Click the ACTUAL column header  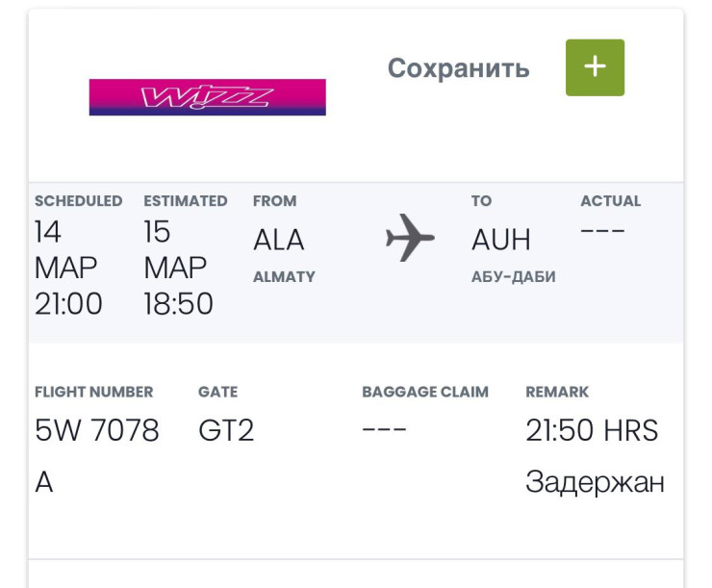click(610, 201)
